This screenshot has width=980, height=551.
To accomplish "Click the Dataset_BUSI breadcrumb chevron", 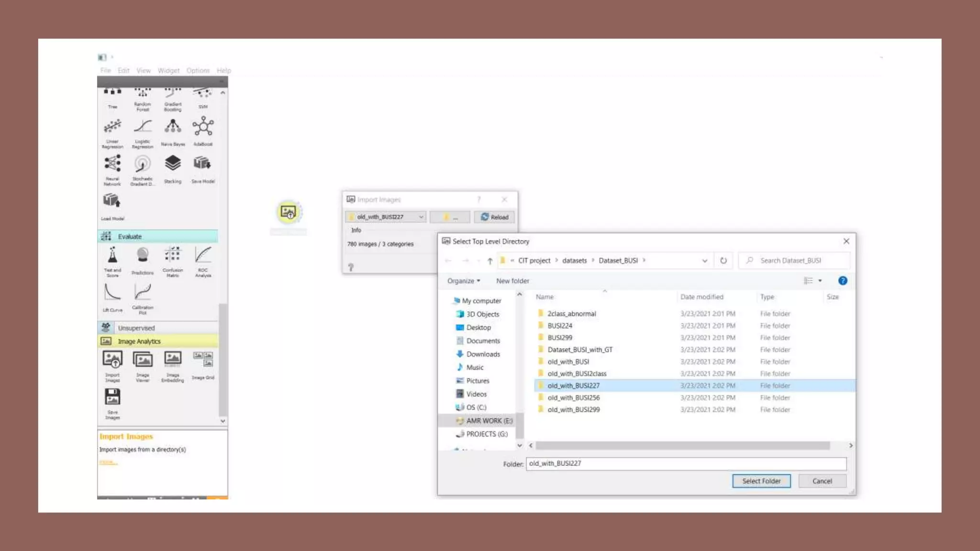I will (644, 260).
